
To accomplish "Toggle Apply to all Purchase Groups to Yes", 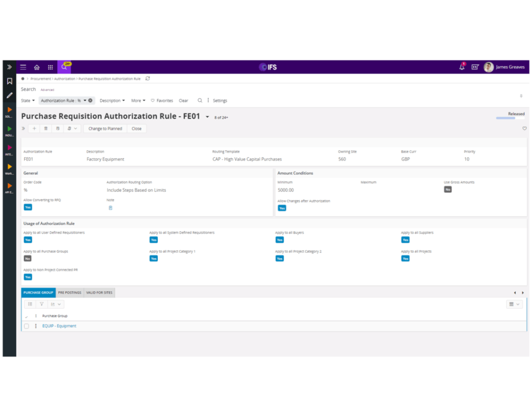I will [27, 258].
